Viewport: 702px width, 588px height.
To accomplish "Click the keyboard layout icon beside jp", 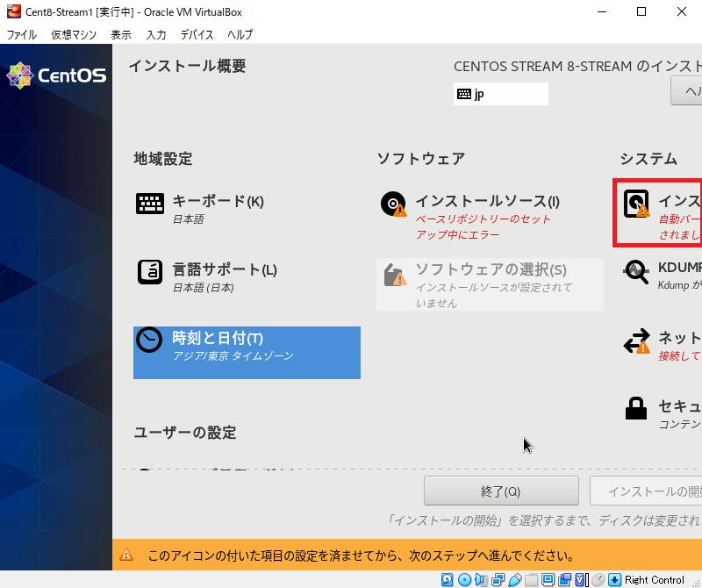I will tap(464, 94).
